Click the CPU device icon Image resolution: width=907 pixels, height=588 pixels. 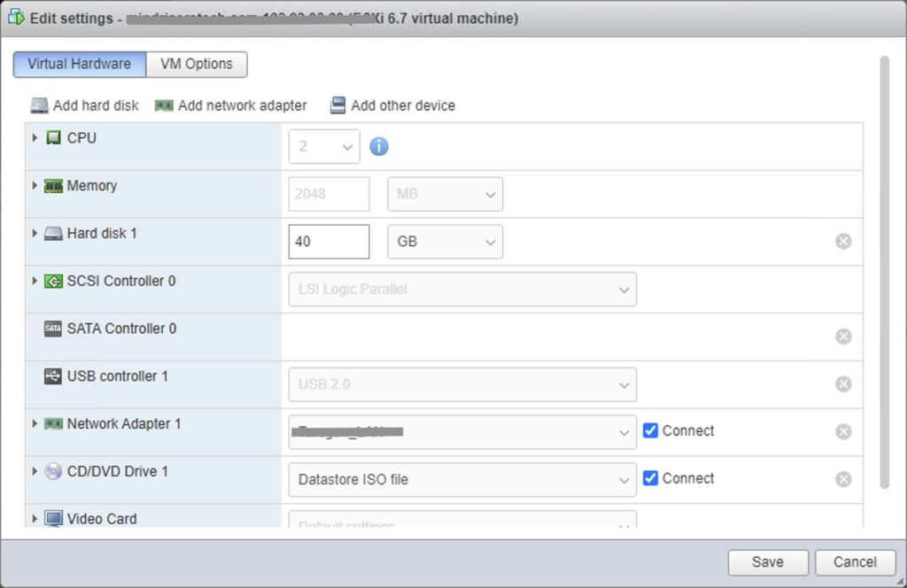[x=54, y=138]
